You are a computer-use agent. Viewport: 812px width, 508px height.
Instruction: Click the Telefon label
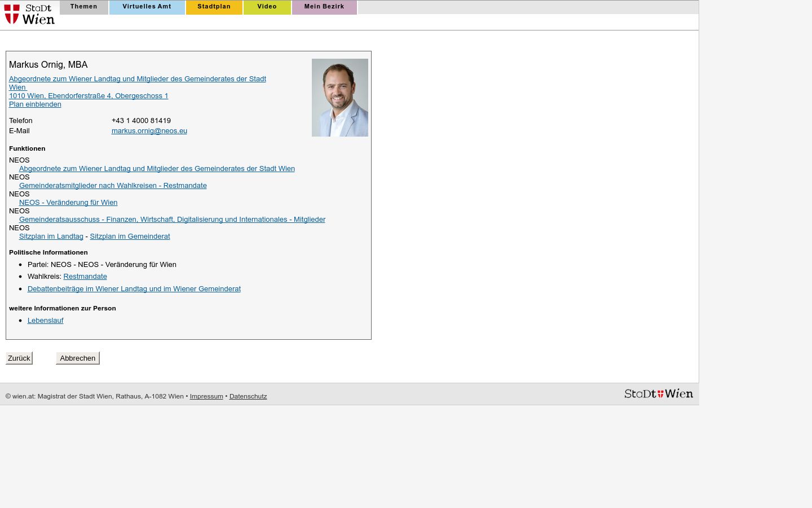[21, 121]
